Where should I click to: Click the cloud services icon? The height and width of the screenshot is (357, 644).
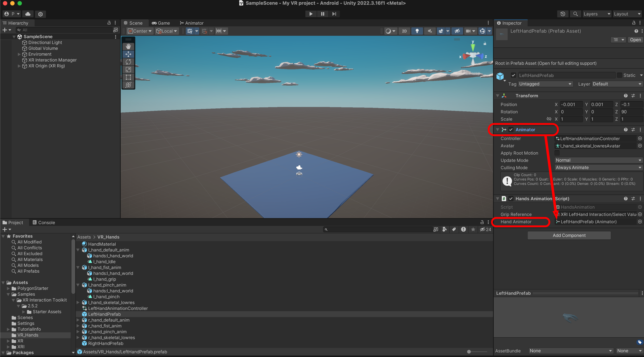tap(28, 14)
